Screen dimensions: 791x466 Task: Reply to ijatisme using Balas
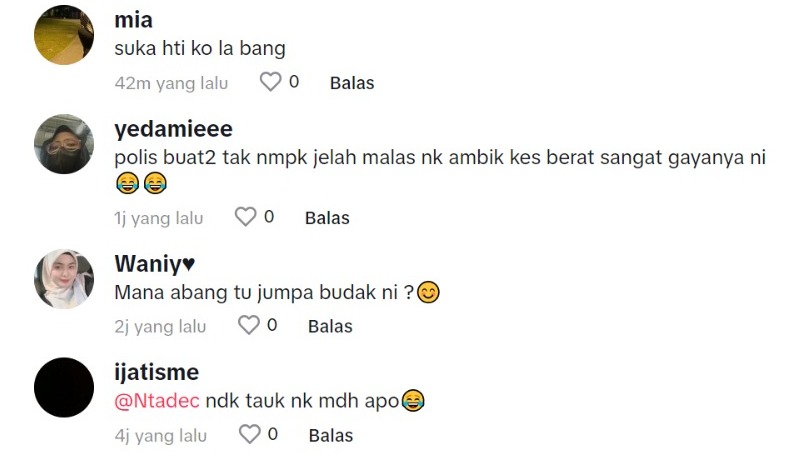[x=331, y=436]
